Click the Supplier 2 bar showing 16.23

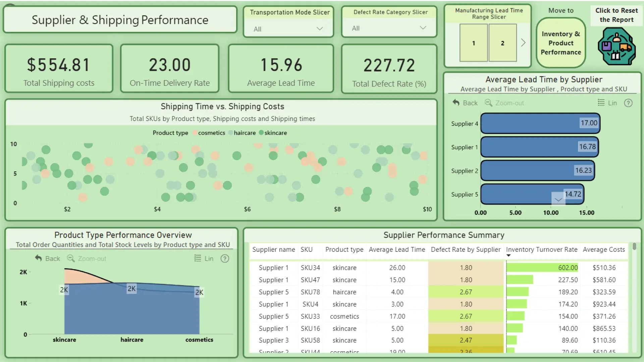pos(538,170)
